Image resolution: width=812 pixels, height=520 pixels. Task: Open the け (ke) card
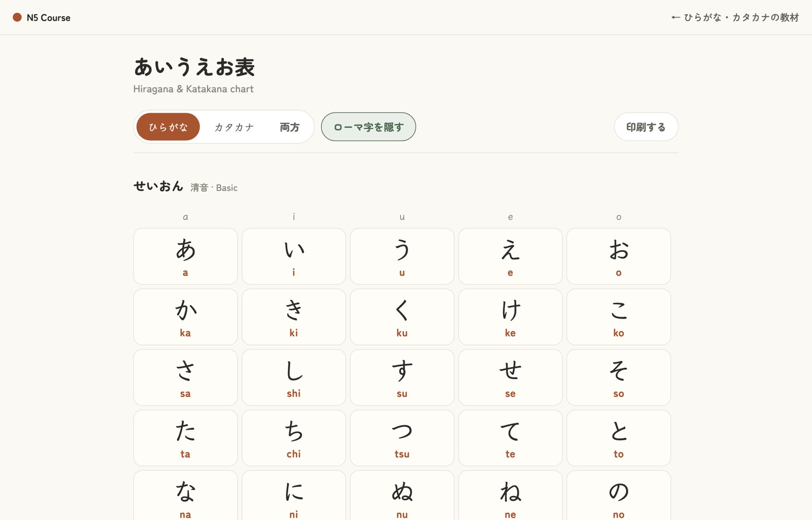coord(511,317)
